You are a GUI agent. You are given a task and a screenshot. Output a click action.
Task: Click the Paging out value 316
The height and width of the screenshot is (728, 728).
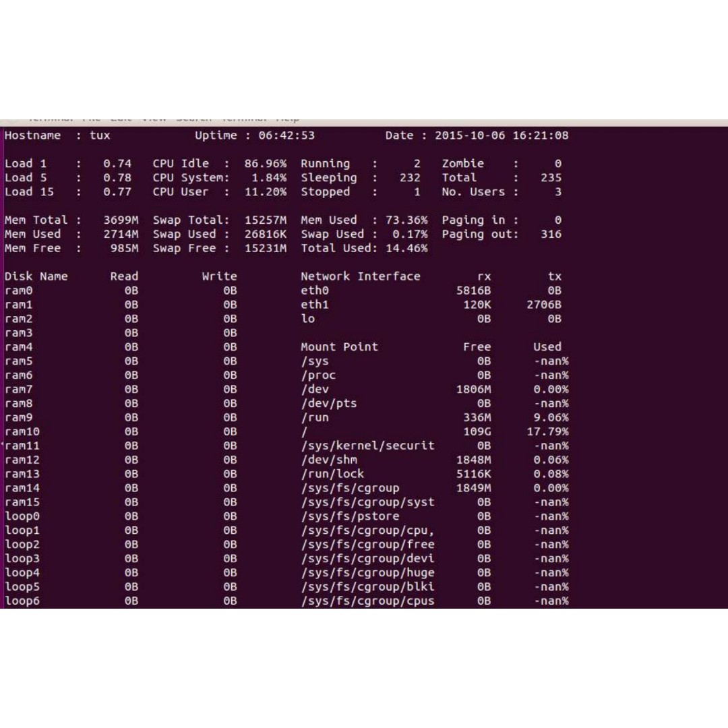[551, 235]
